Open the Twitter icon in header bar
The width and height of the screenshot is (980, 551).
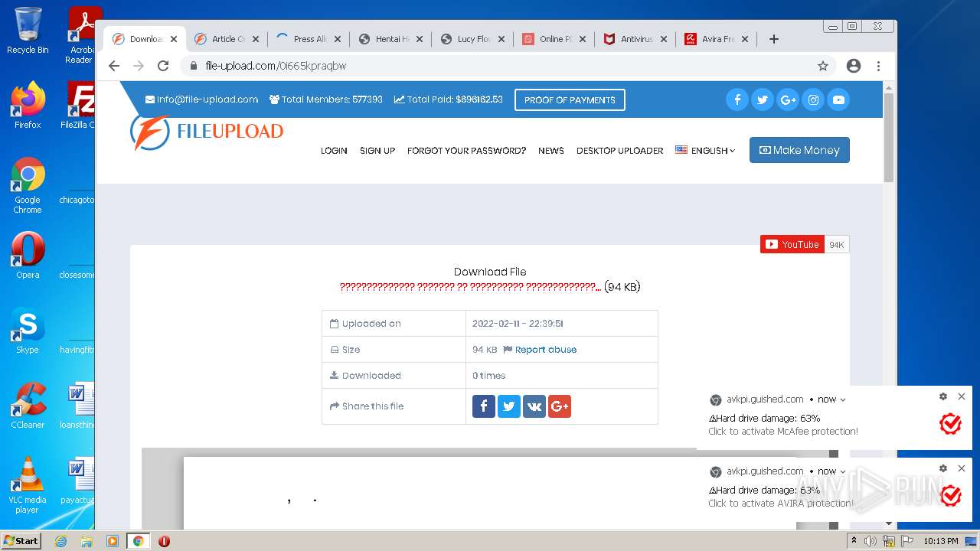pos(762,99)
